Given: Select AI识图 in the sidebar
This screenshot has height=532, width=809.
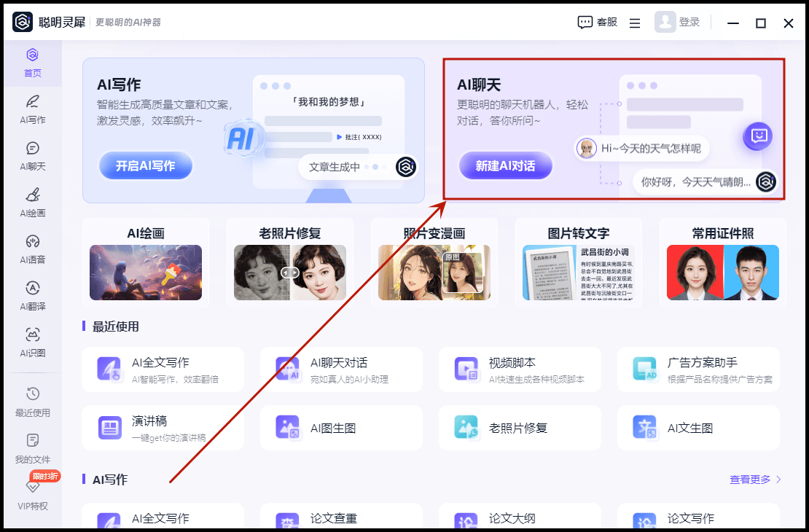Looking at the screenshot, I should pos(32,342).
